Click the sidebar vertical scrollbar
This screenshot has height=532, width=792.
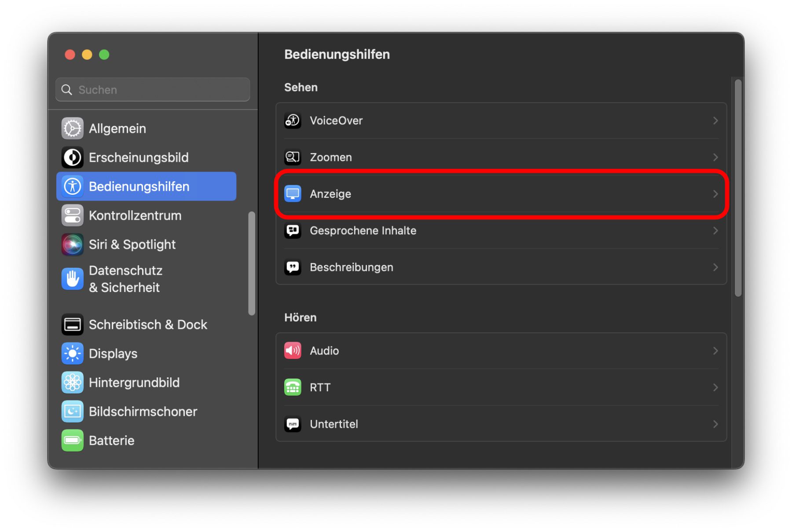pyautogui.click(x=252, y=264)
